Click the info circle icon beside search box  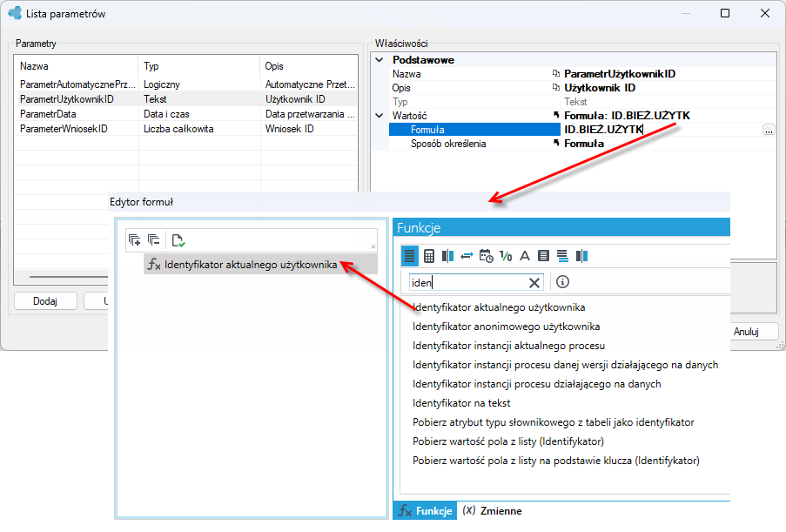tap(562, 282)
